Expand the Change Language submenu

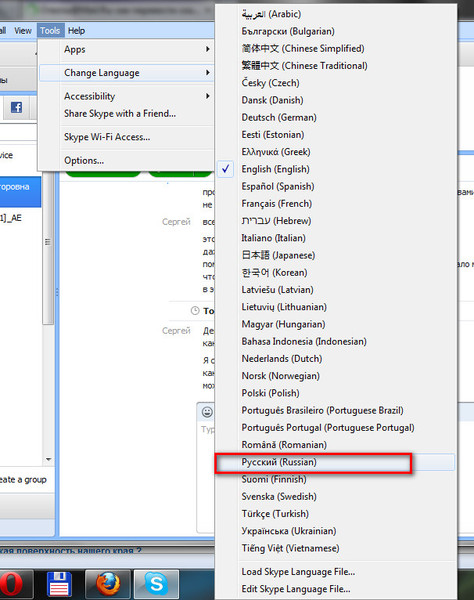tap(126, 73)
